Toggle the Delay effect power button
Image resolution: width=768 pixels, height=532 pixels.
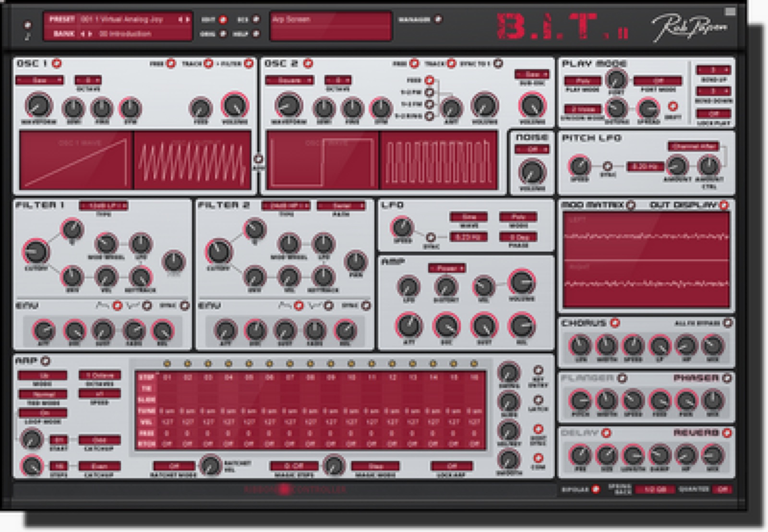click(607, 433)
